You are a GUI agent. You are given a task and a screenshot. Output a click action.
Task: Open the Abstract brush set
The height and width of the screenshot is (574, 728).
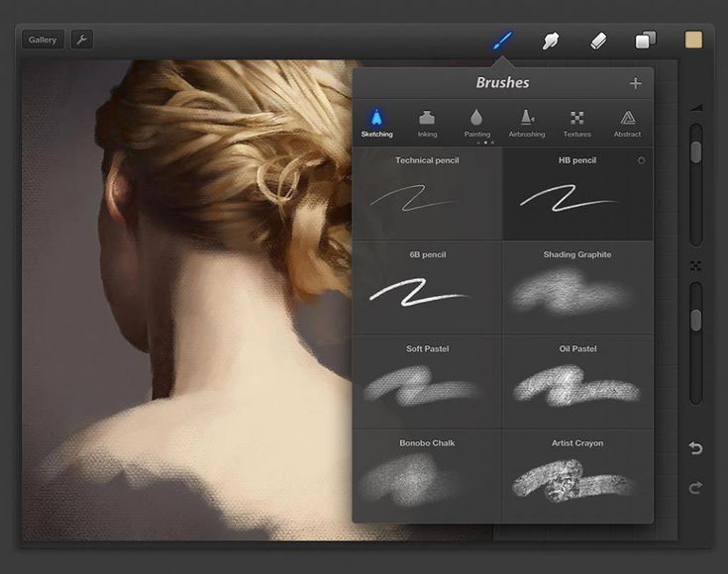[627, 124]
